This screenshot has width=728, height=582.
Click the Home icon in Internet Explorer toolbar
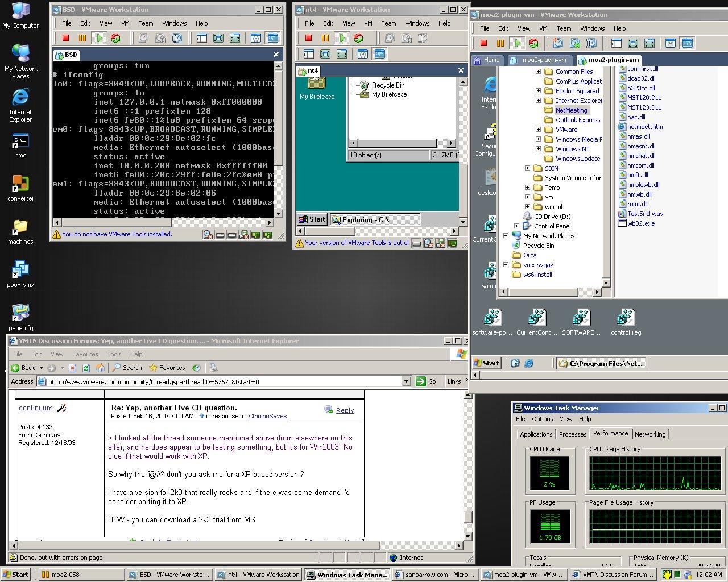coord(101,368)
